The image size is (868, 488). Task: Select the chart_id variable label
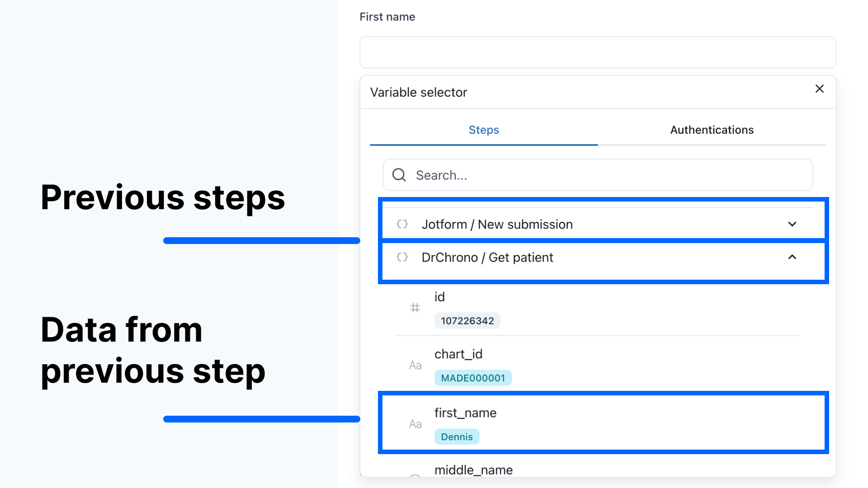[458, 354]
